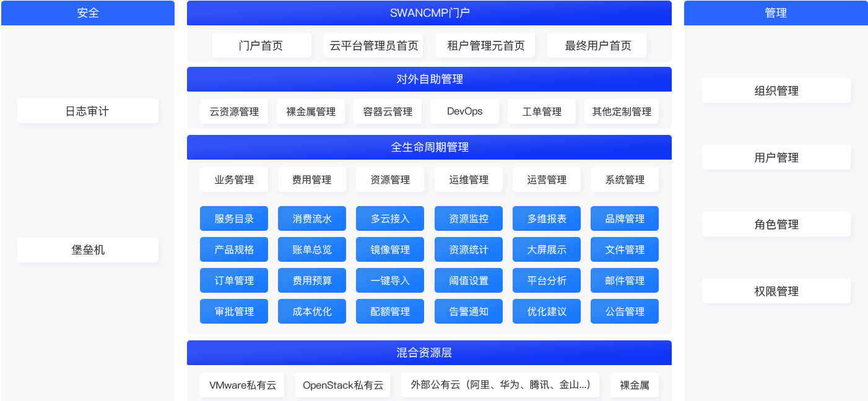Open the 多云接入 blue tile

pyautogui.click(x=390, y=218)
